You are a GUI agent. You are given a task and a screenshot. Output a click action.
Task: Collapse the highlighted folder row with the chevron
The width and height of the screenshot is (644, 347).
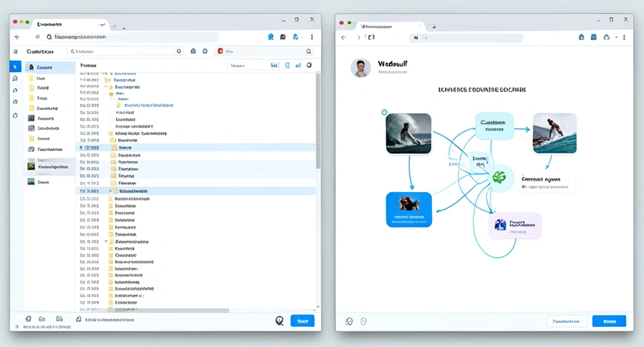[x=110, y=191]
